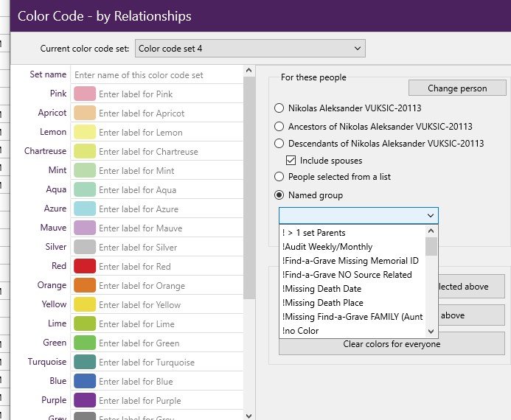Image resolution: width=511 pixels, height=420 pixels.
Task: Click the group list scroll down arrow
Action: (x=431, y=332)
